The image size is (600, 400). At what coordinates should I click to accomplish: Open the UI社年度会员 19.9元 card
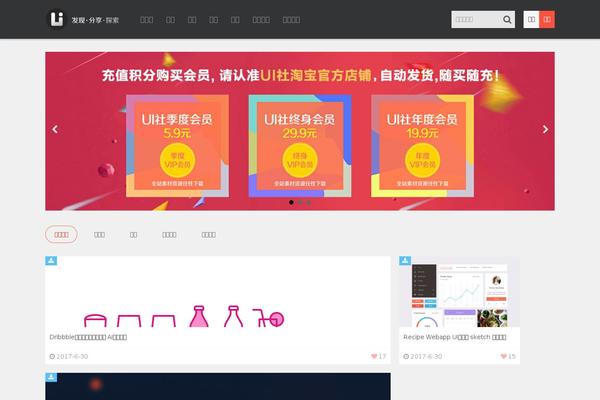(x=422, y=146)
